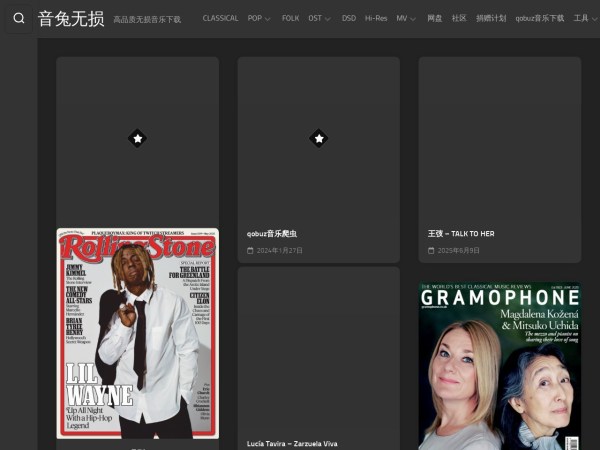Open the CLASSICAL category
The width and height of the screenshot is (600, 450).
pos(220,18)
